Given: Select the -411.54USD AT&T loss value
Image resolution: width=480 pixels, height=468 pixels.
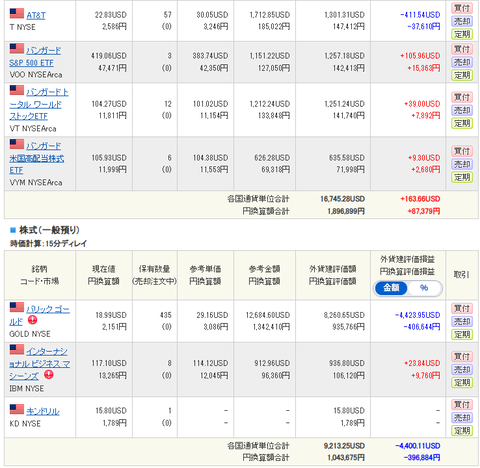Looking at the screenshot, I should coord(420,15).
